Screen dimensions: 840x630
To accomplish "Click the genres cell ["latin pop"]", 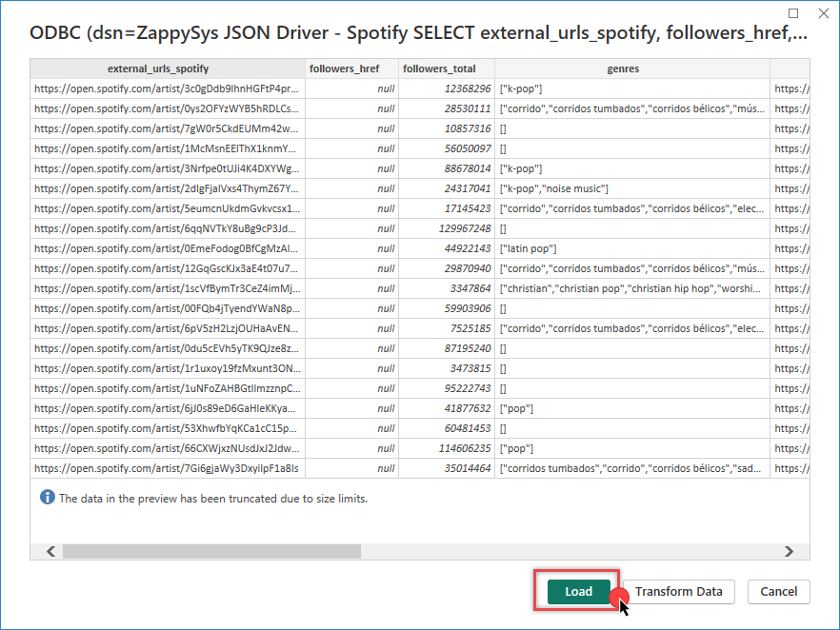I will pos(632,248).
